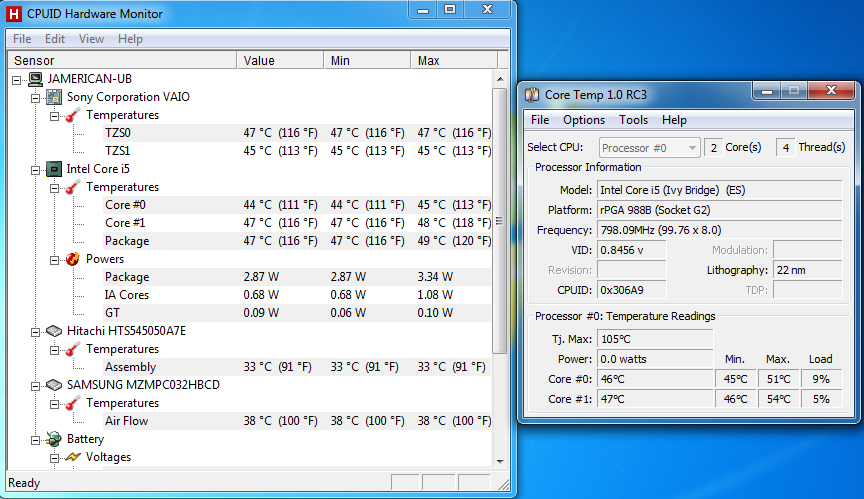This screenshot has height=499, width=864.
Task: Click the Min column header
Action: (x=368, y=61)
